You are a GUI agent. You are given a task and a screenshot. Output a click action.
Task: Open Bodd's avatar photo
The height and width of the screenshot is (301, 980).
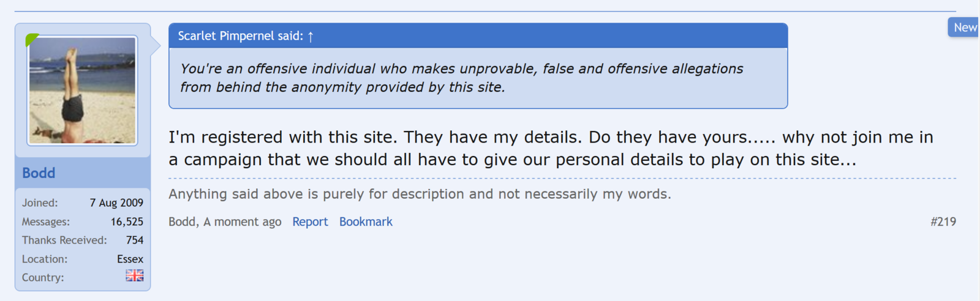point(82,91)
